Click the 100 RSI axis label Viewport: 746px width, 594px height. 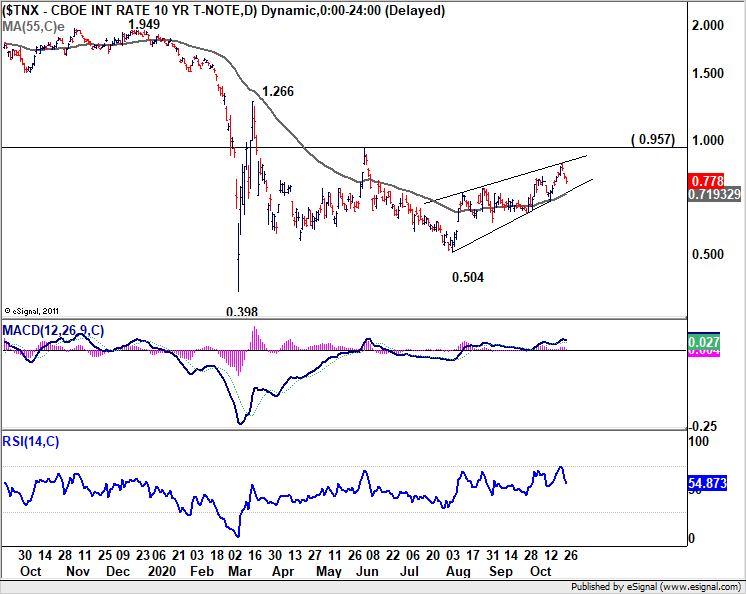point(698,441)
